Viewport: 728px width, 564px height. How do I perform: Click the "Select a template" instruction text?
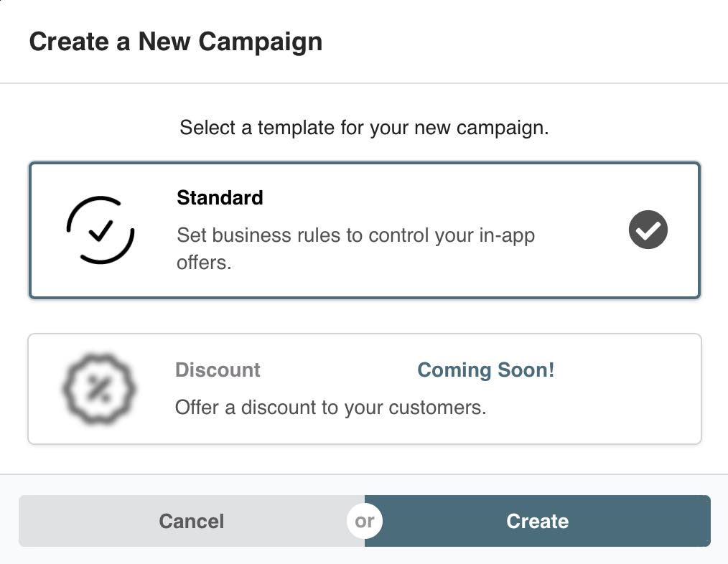tap(364, 128)
